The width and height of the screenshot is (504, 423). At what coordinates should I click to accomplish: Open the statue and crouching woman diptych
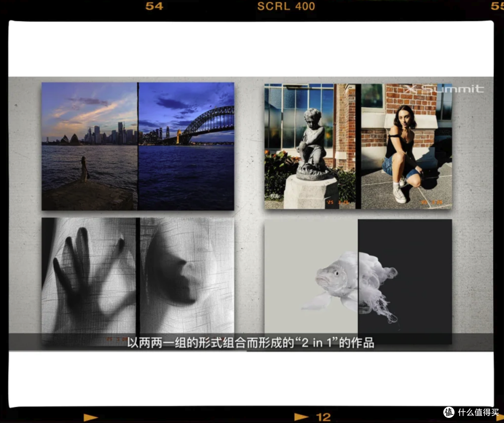358,146
